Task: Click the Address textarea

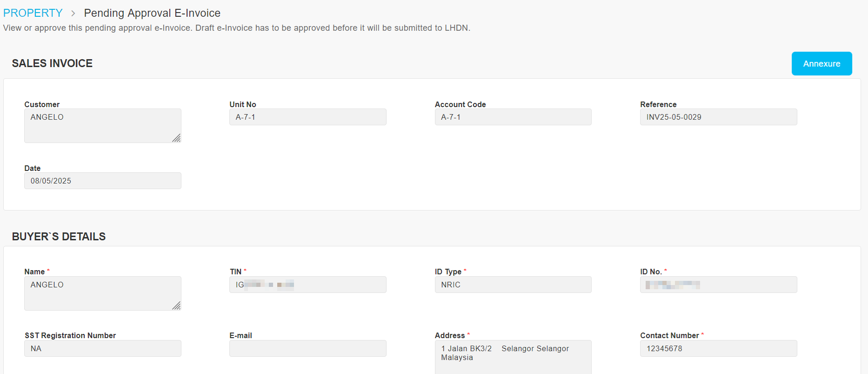Action: click(x=513, y=357)
